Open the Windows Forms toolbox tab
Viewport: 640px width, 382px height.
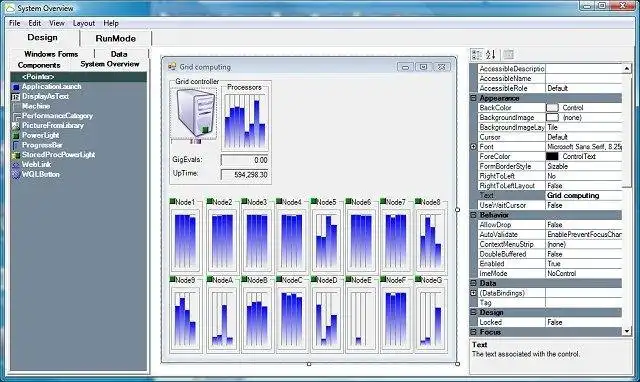pyautogui.click(x=51, y=54)
